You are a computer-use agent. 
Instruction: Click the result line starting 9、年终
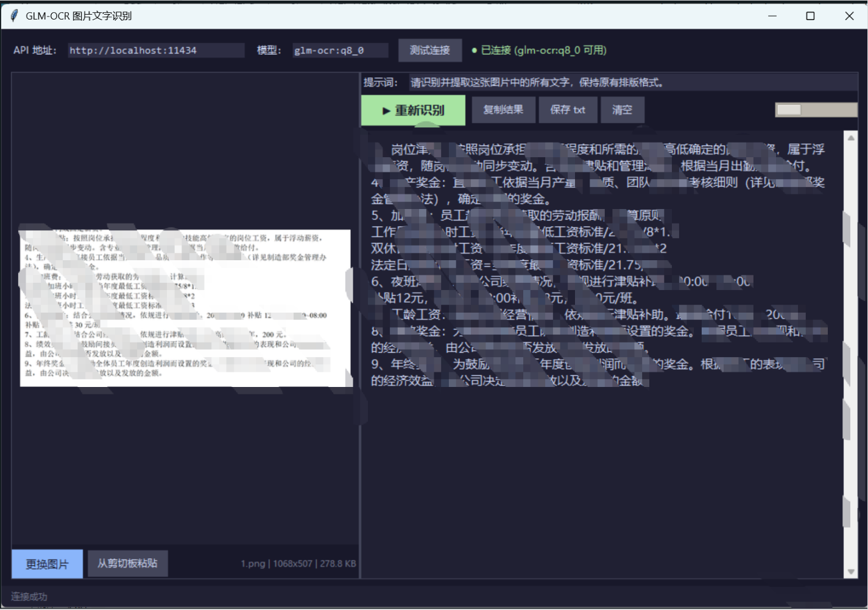click(598, 364)
